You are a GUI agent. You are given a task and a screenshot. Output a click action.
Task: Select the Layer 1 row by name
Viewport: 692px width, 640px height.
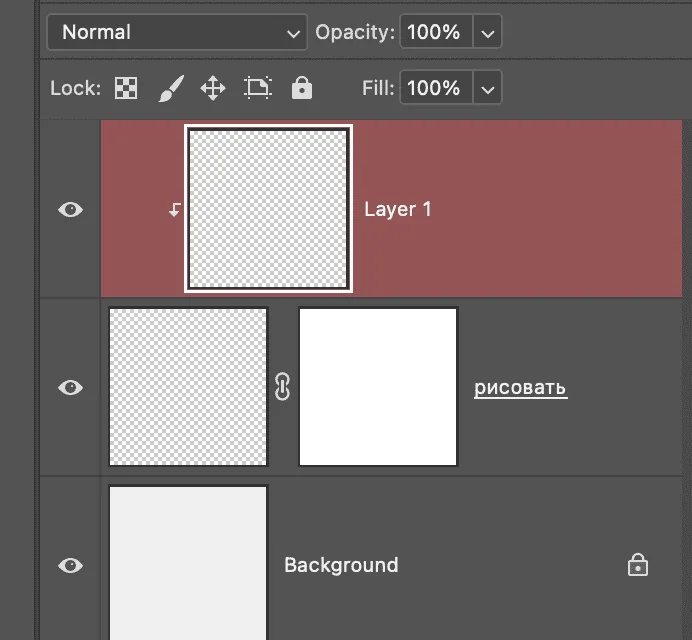(x=398, y=209)
